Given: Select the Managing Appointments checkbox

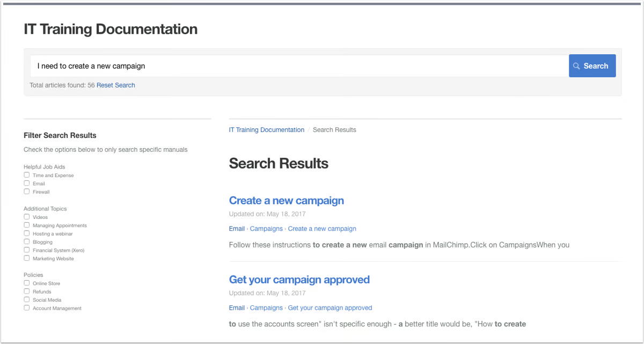Looking at the screenshot, I should click(x=27, y=225).
